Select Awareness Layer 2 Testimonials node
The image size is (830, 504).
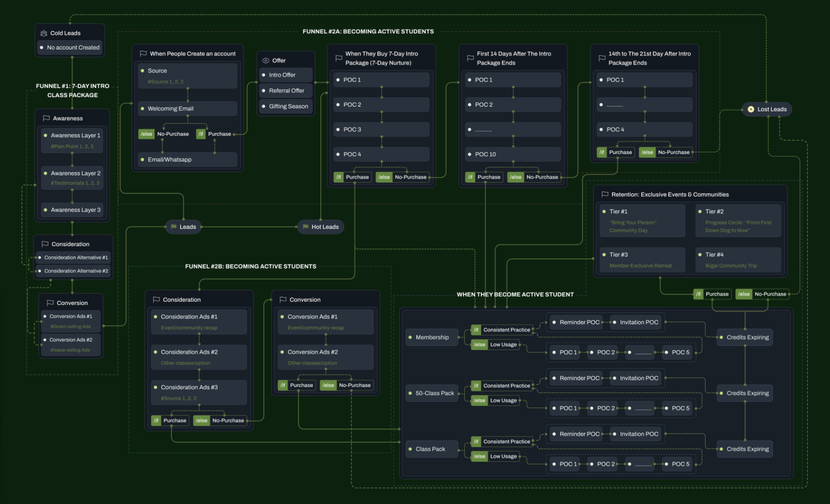point(72,178)
